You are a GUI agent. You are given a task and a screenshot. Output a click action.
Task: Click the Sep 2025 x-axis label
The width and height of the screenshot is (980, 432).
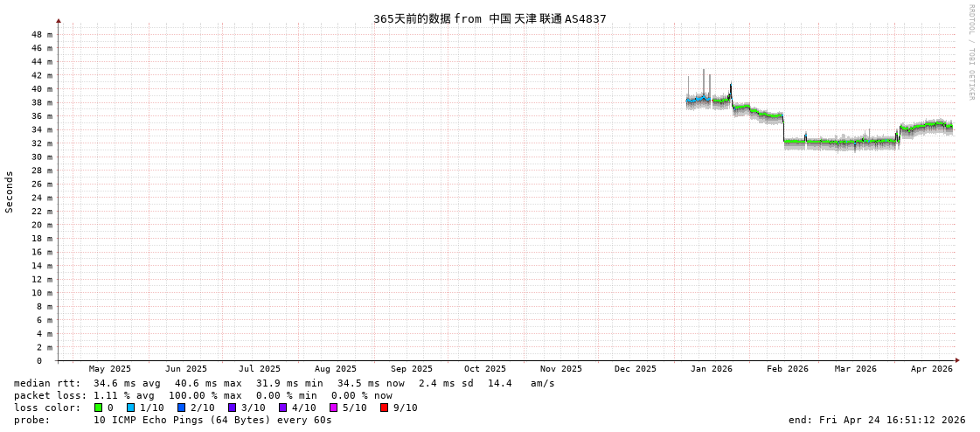411,369
